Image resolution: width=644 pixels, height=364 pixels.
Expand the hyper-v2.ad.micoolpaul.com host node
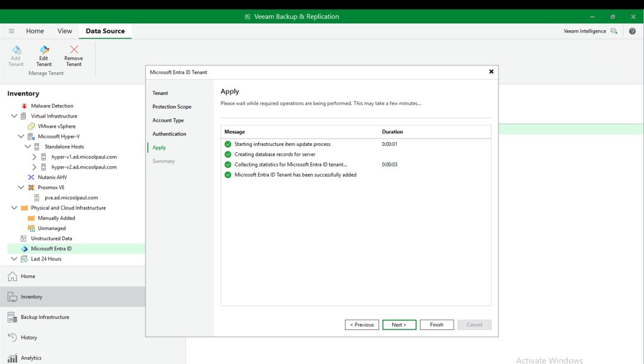[34, 167]
